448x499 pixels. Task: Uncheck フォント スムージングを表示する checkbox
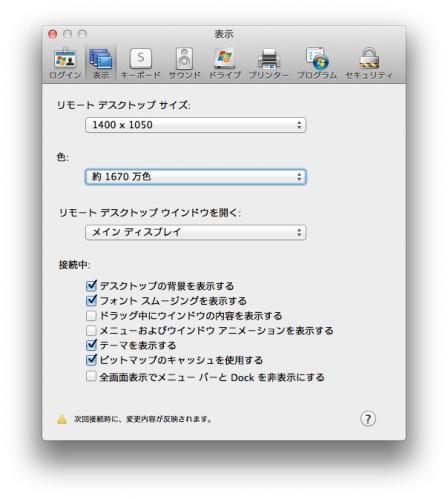click(91, 301)
